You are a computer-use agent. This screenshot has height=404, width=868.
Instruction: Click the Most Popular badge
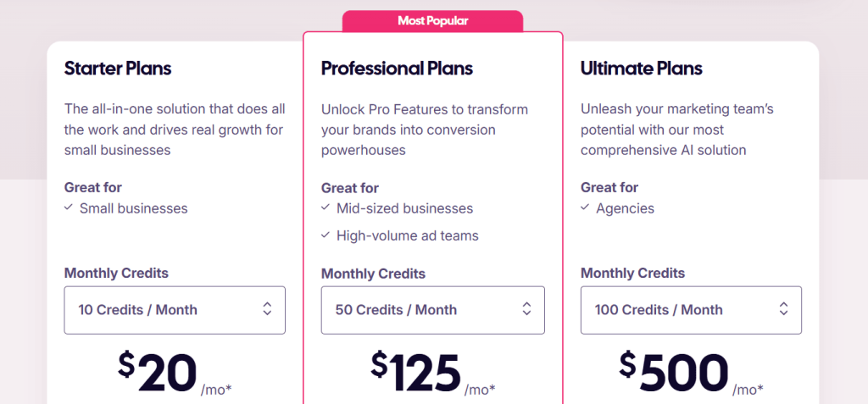[x=432, y=20]
